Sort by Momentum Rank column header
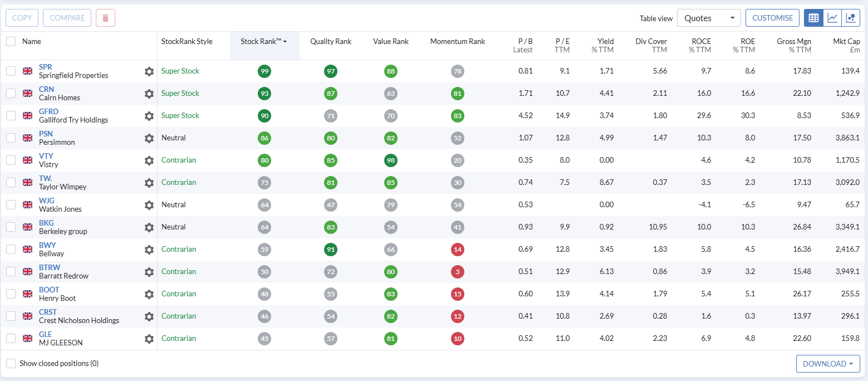The height and width of the screenshot is (381, 868). (458, 41)
